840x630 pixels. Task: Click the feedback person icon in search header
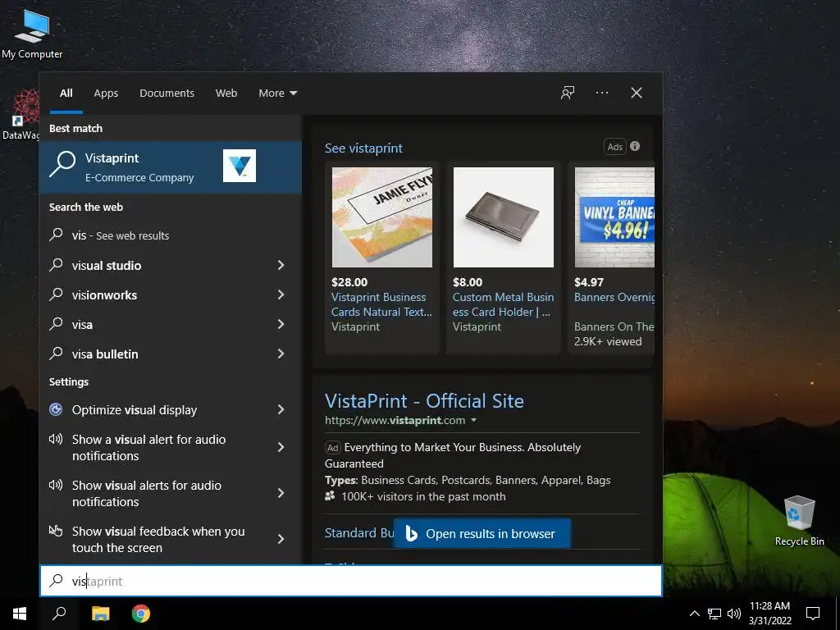(568, 93)
